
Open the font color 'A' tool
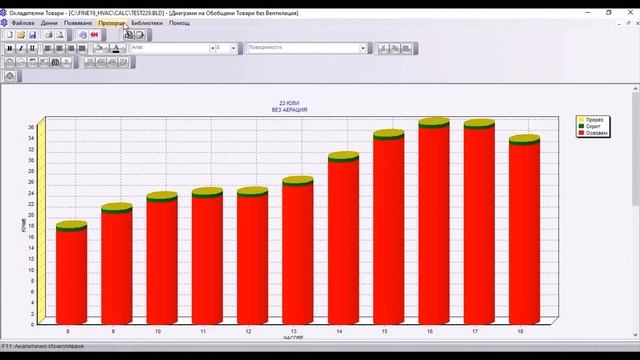[x=118, y=49]
